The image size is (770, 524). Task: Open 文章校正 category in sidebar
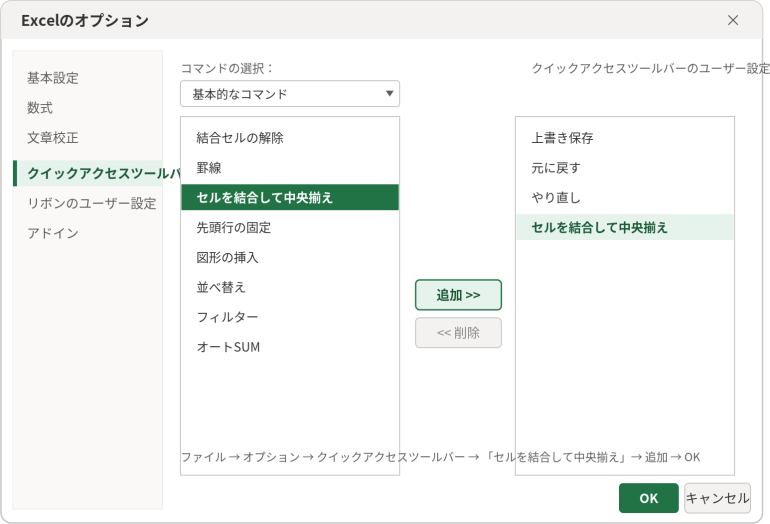88,138
